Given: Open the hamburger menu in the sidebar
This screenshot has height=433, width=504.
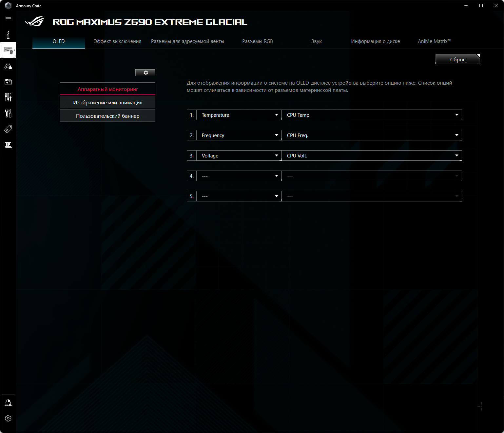Looking at the screenshot, I should pyautogui.click(x=8, y=19).
